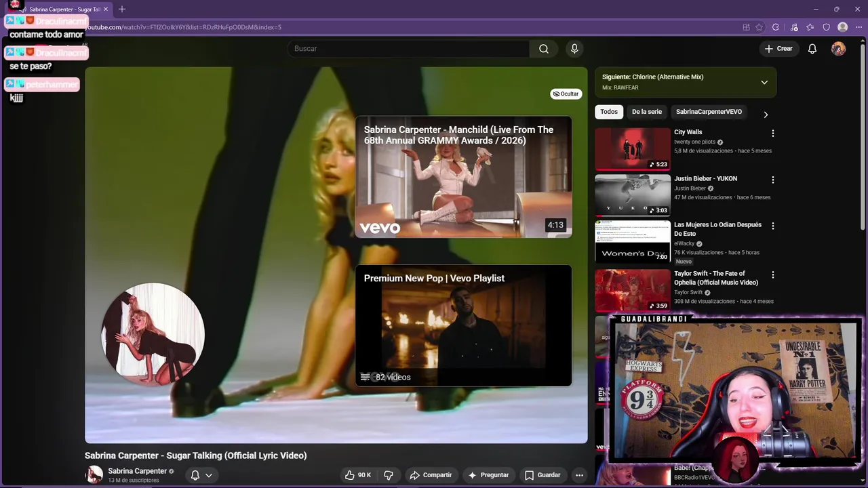Open the Women's Day video thumbnail
Image resolution: width=868 pixels, height=488 pixels.
tap(633, 241)
